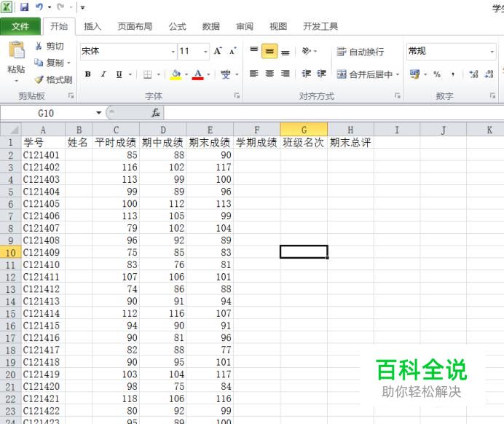
Task: Open the 对齐方式 (Alignment) dialog launcher
Action: (x=398, y=95)
